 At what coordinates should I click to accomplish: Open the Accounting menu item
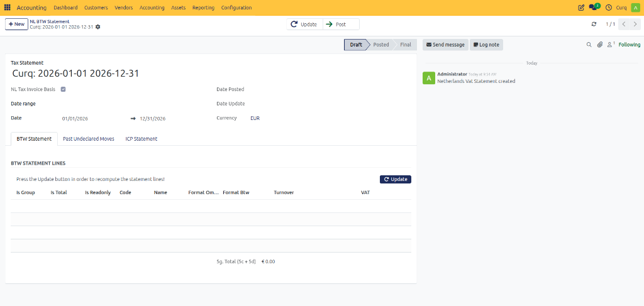point(152,8)
